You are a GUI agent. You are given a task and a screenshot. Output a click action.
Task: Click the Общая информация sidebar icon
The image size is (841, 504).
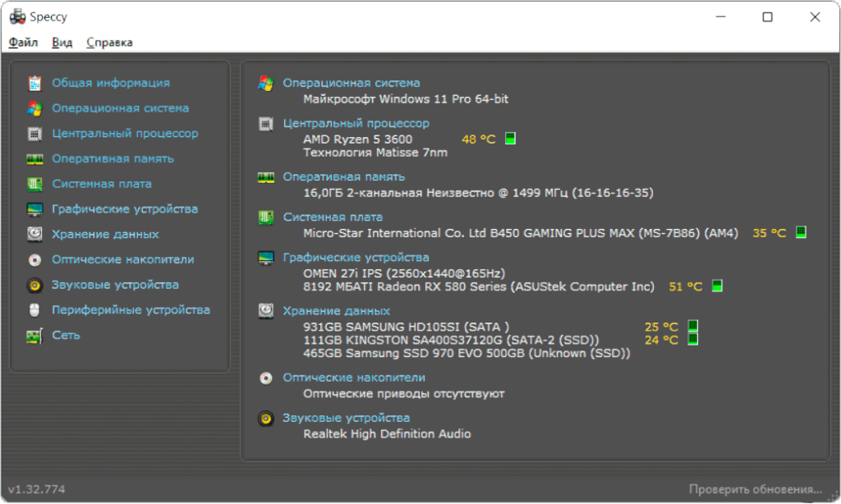[x=34, y=83]
